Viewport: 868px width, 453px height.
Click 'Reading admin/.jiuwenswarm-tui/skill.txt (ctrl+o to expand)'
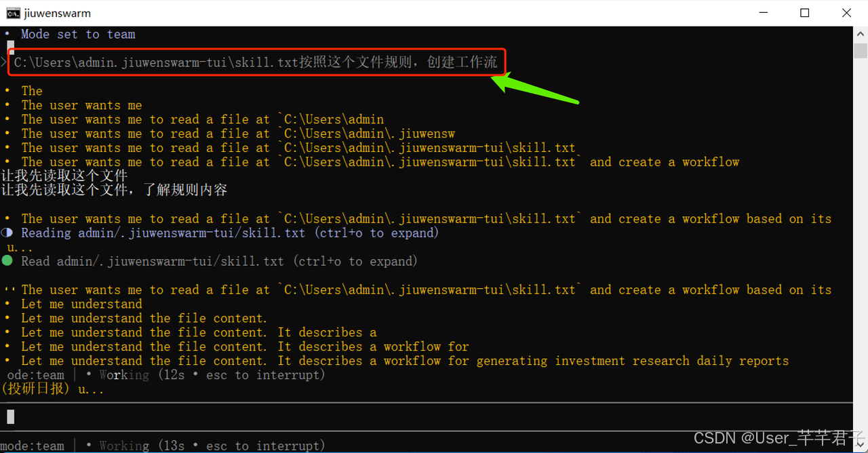tap(230, 233)
